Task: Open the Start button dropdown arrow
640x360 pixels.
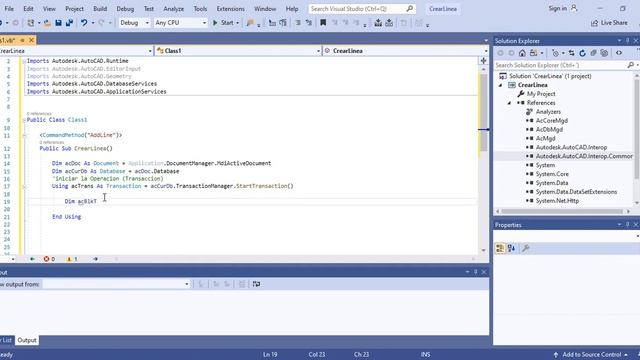Action: (238, 23)
